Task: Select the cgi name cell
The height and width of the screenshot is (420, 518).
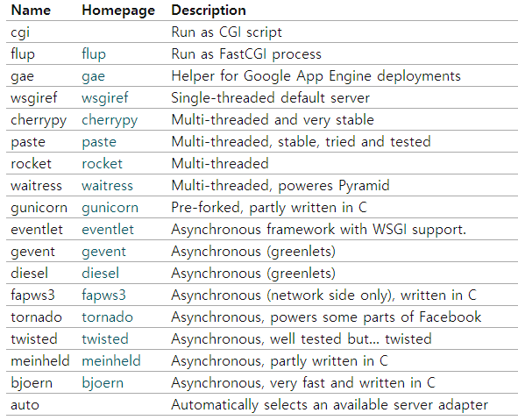Action: click(x=20, y=32)
